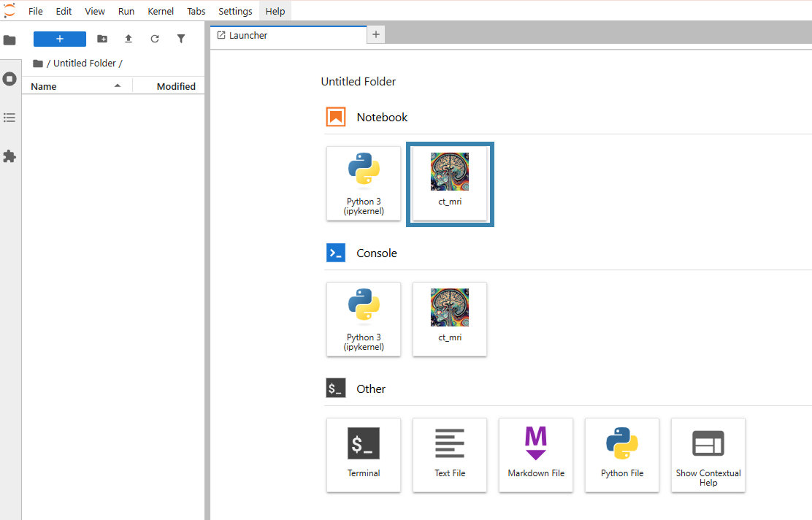
Task: Toggle the file filter funnel icon
Action: click(x=181, y=39)
